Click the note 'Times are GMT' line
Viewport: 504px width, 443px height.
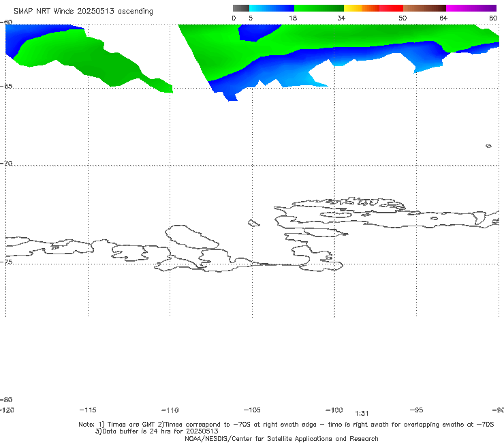tap(286, 425)
